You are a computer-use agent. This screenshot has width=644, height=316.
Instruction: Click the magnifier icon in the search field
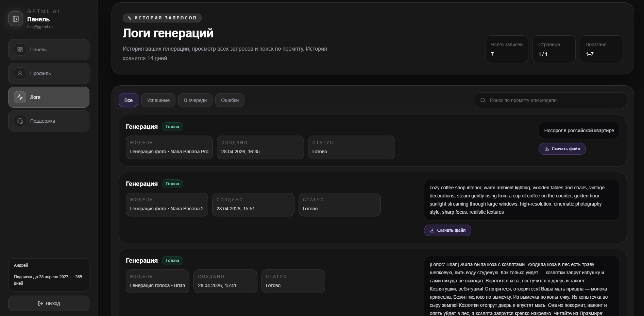pyautogui.click(x=483, y=100)
